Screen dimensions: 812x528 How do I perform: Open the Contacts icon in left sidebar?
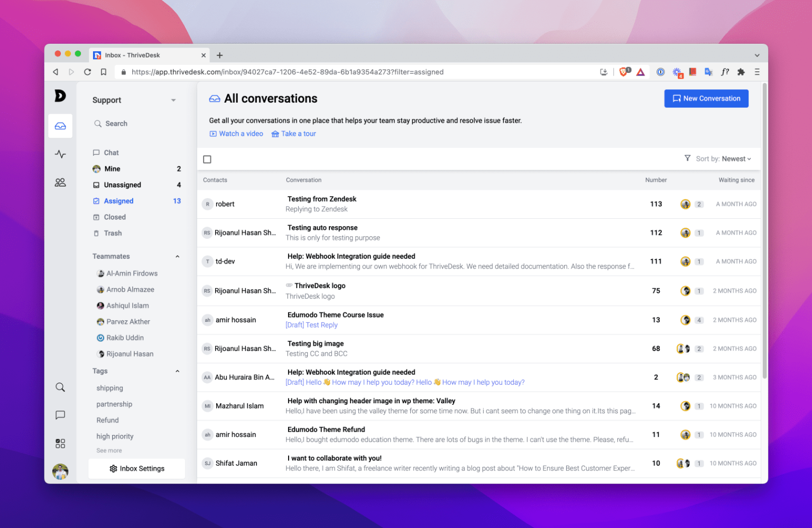(60, 182)
